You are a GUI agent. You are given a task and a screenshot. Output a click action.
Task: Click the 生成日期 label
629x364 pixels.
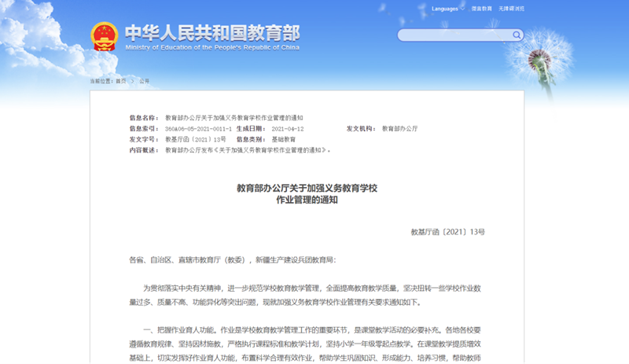click(251, 129)
